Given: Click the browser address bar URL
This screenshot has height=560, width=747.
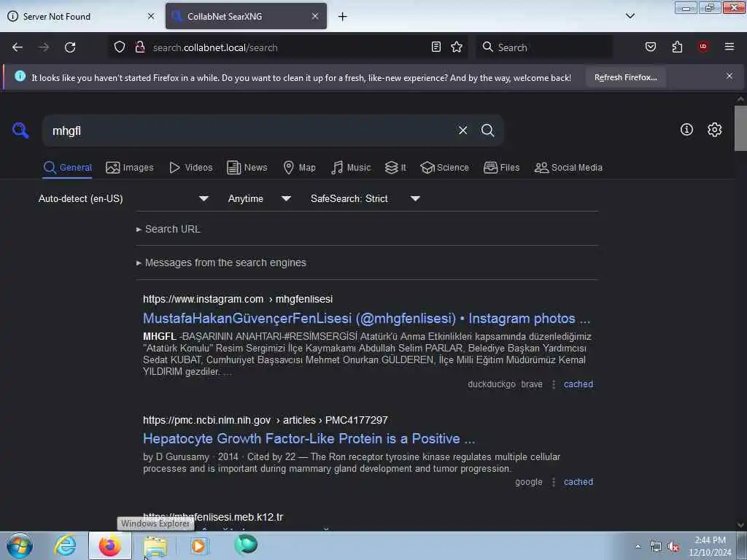Looking at the screenshot, I should [215, 47].
